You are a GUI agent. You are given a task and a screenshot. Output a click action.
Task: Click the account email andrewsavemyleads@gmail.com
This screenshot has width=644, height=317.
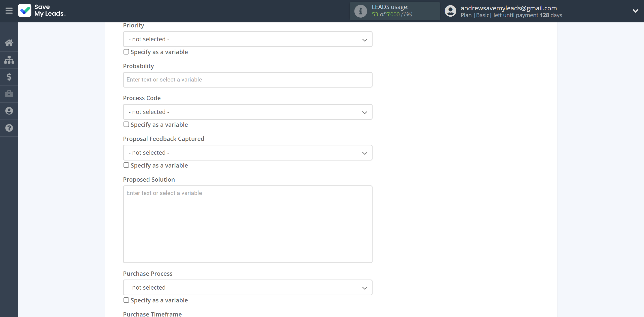point(509,8)
